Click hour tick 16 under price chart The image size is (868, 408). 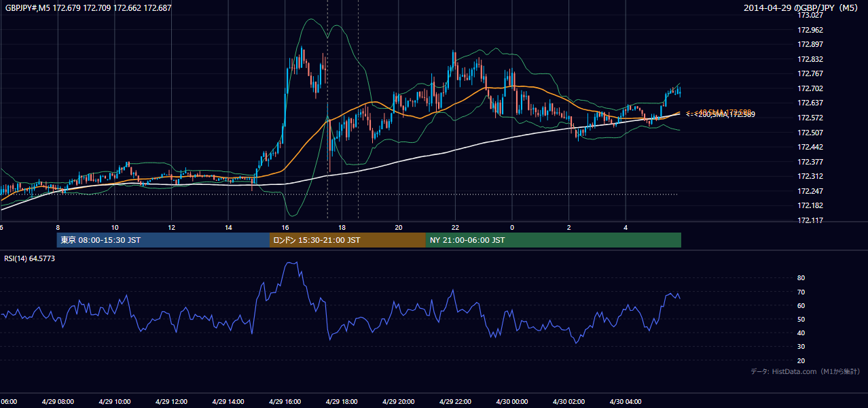285,228
